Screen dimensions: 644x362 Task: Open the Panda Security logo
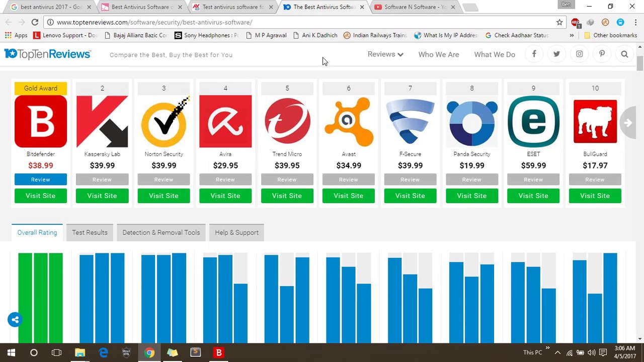coord(472,122)
